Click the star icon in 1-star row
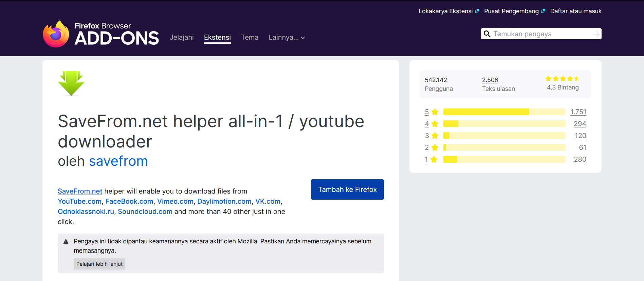The height and width of the screenshot is (281, 644). tap(434, 159)
